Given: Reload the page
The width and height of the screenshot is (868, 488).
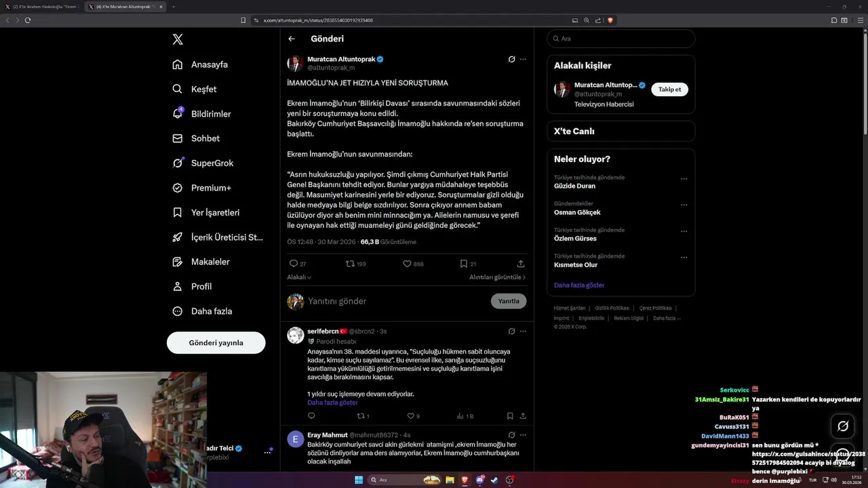Looking at the screenshot, I should [28, 20].
